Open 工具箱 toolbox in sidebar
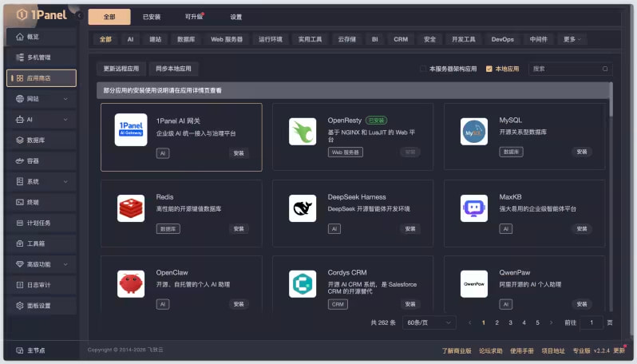 point(41,243)
